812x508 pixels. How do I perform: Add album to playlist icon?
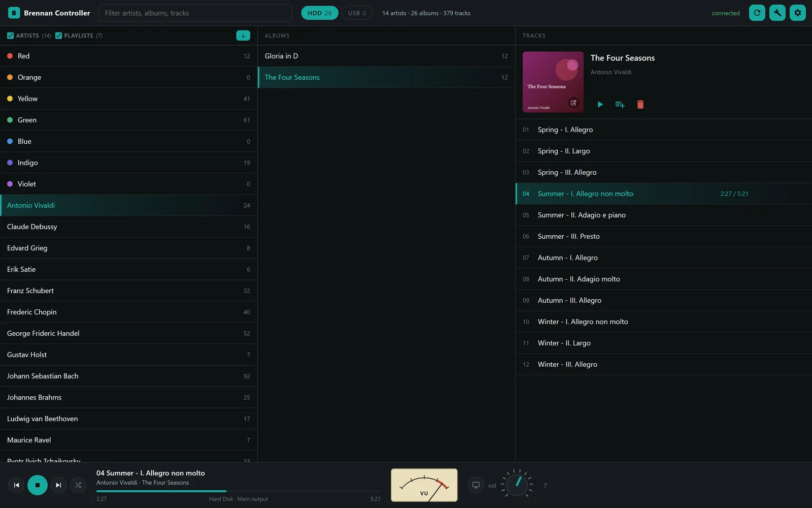tap(620, 104)
